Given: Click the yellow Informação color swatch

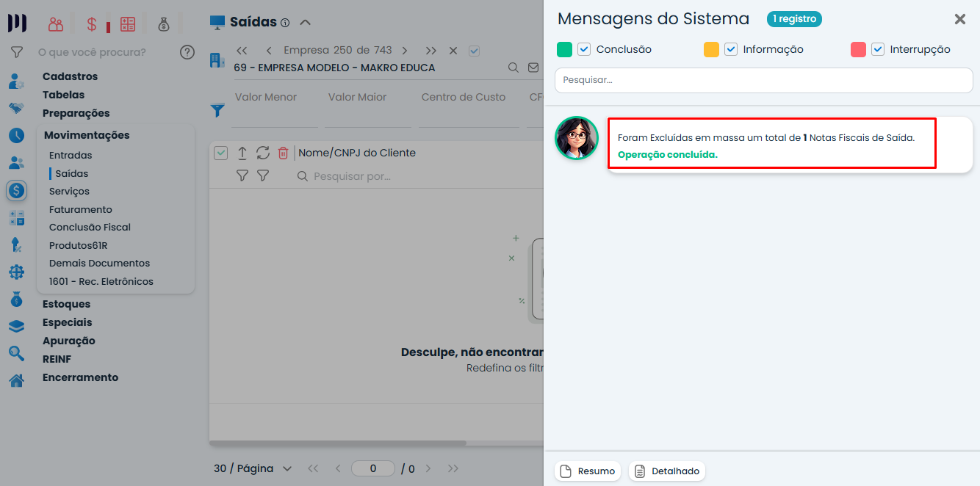Looking at the screenshot, I should pos(711,49).
